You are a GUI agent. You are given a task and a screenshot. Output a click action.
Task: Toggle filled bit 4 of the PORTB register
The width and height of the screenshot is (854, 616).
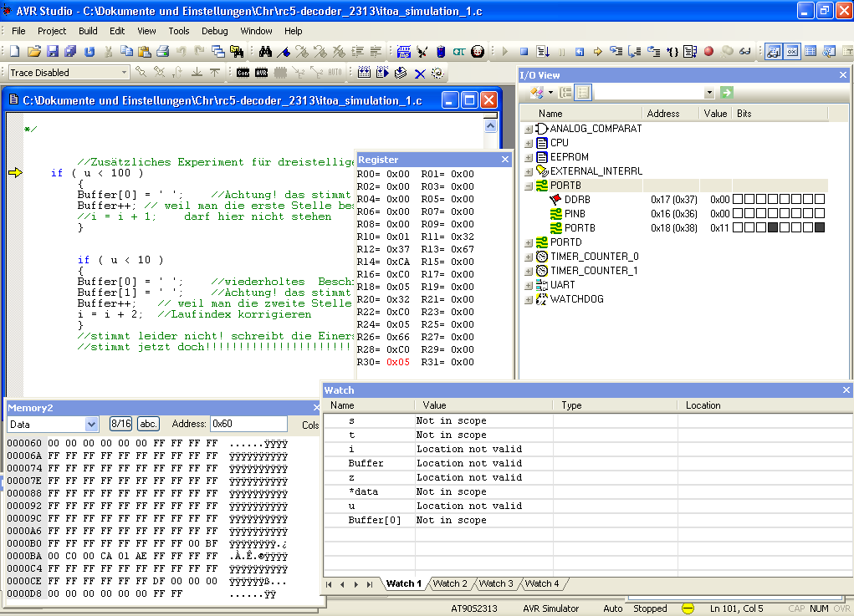773,227
